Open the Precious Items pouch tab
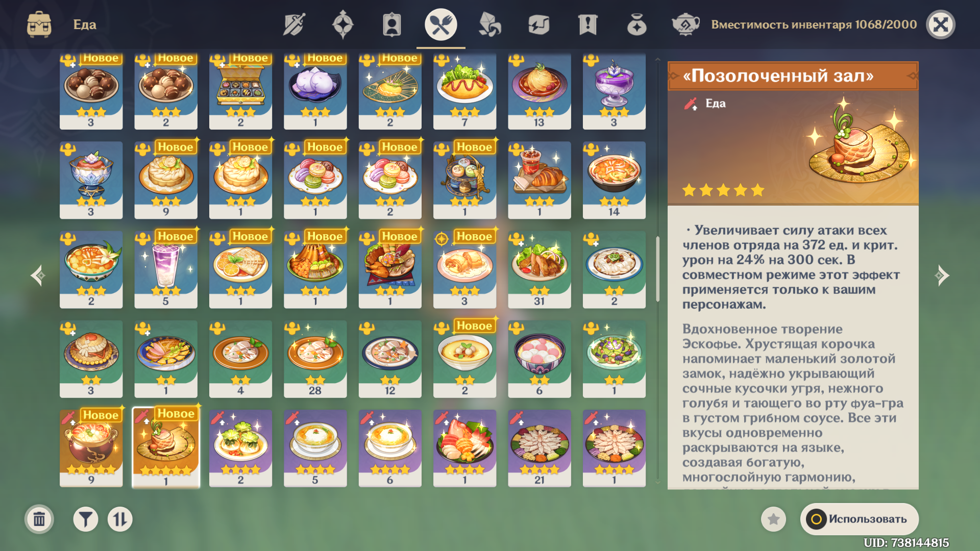This screenshot has height=551, width=980. [x=637, y=24]
